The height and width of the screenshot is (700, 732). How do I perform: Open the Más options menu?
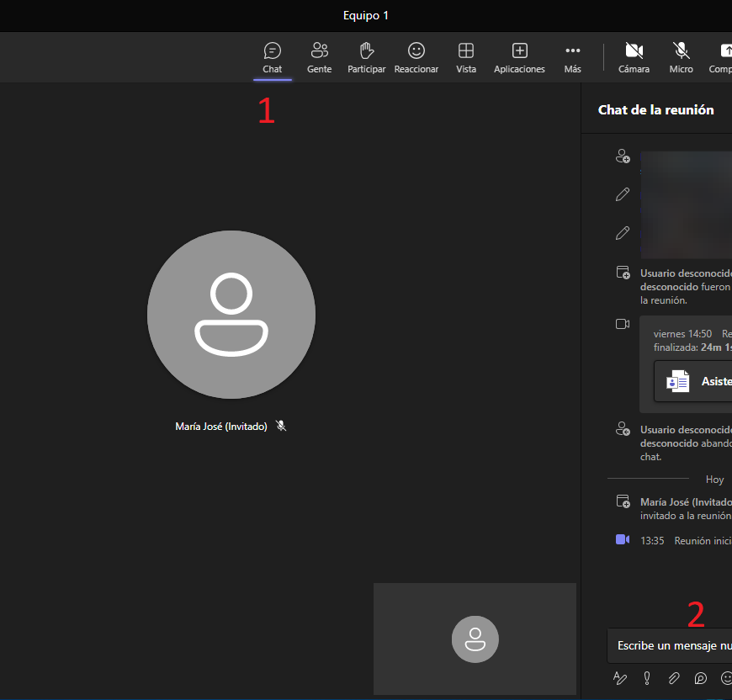tap(572, 58)
